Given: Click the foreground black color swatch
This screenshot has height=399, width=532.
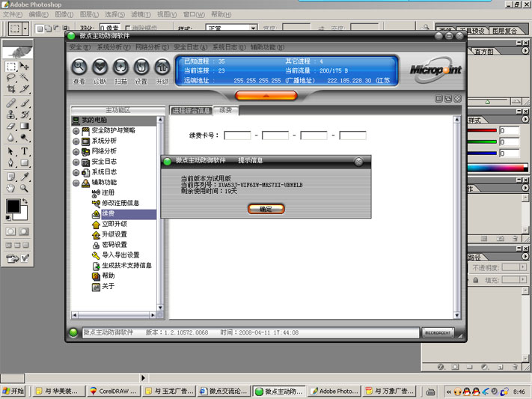Looking at the screenshot, I should 13,206.
